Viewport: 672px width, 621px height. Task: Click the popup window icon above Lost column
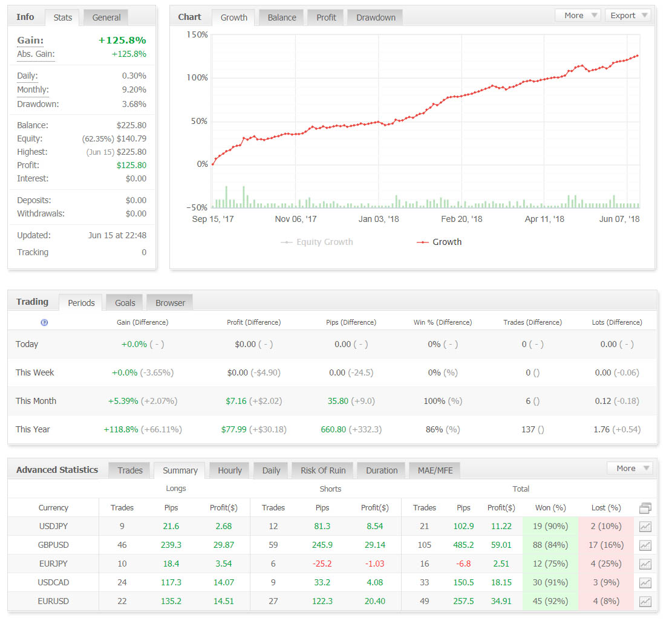pyautogui.click(x=645, y=509)
